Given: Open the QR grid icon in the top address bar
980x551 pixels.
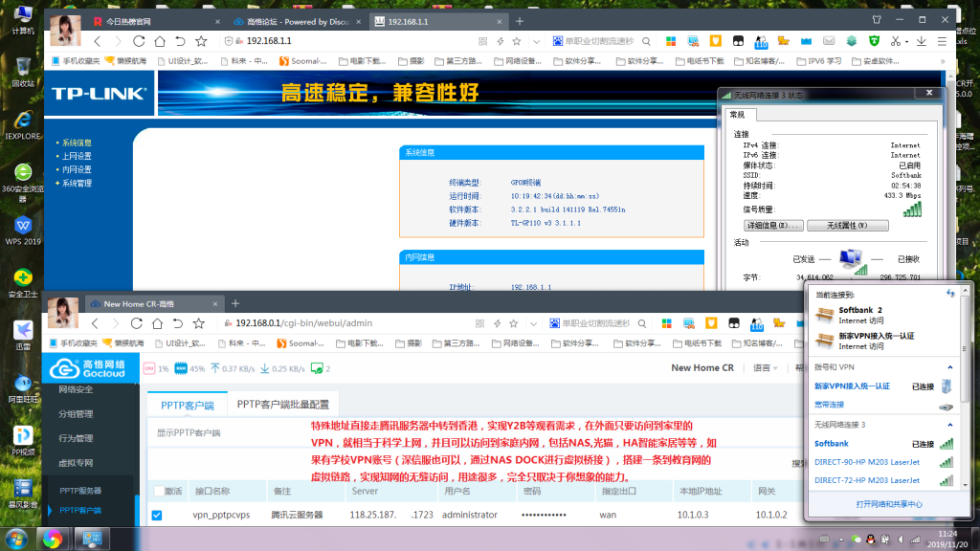Looking at the screenshot, I should point(482,41).
